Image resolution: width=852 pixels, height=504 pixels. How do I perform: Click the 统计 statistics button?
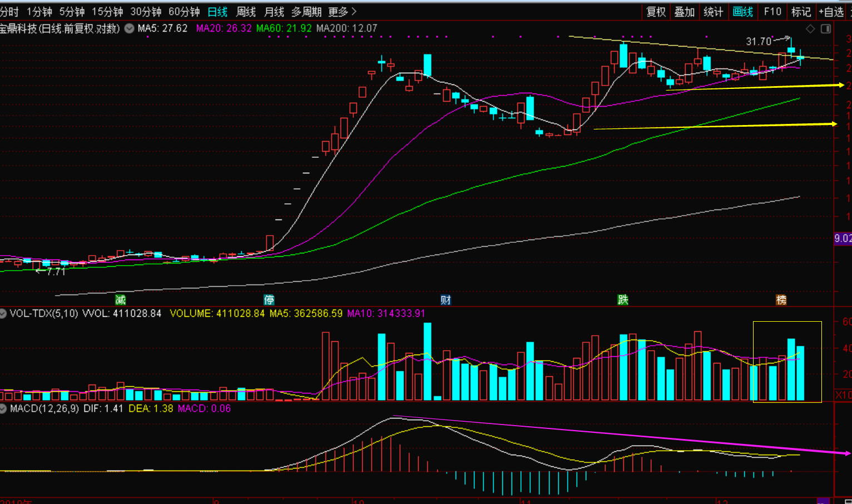coord(714,12)
